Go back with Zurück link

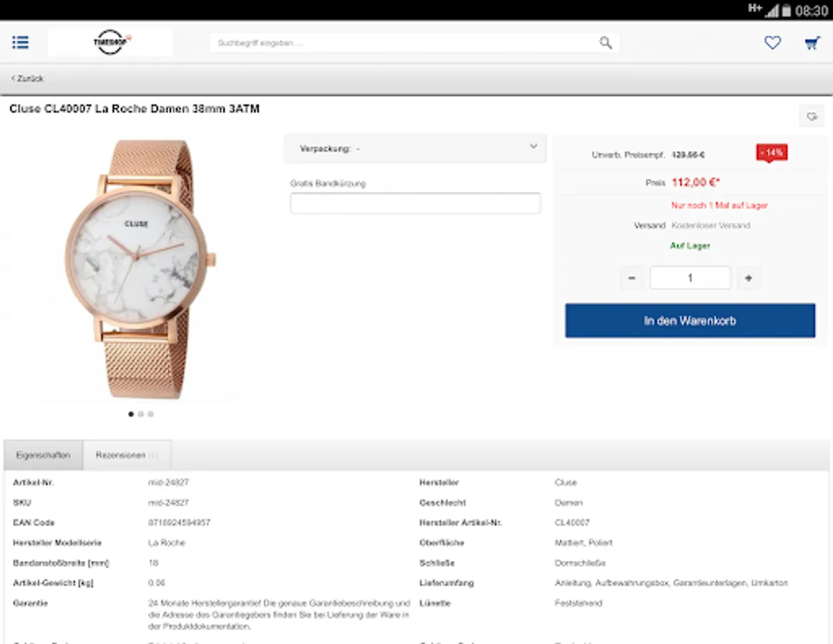27,78
